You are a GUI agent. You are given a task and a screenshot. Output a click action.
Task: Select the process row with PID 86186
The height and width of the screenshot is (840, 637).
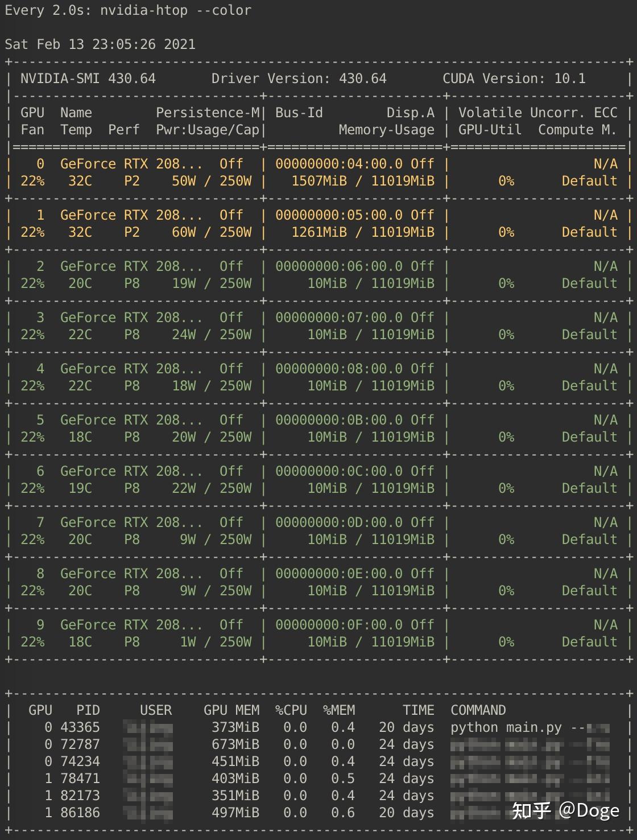point(319,813)
